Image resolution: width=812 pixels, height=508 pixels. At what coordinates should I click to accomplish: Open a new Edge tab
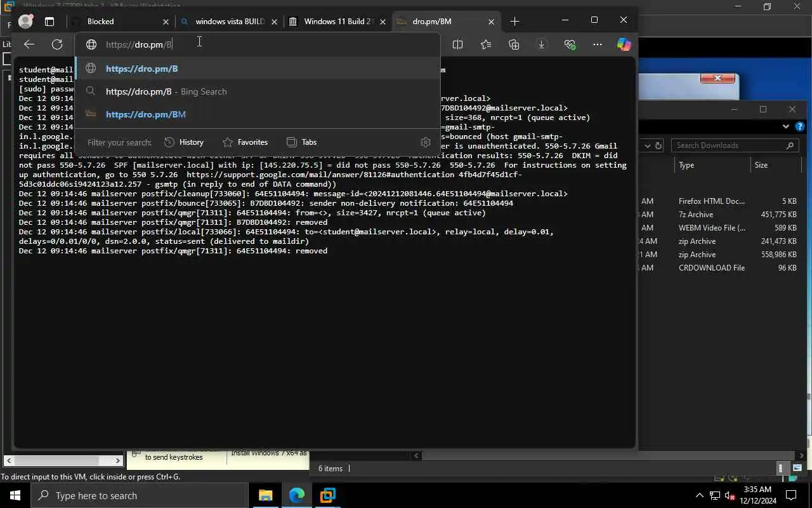click(514, 22)
